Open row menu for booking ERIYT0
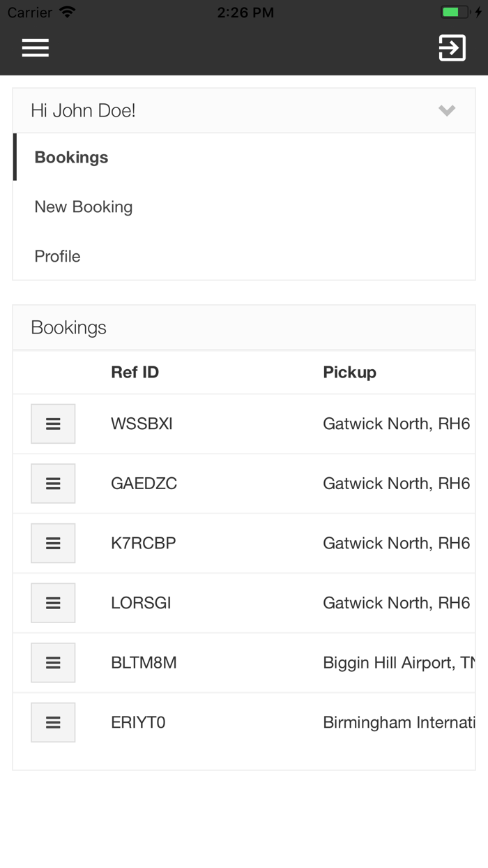488x868 pixels. (x=53, y=722)
